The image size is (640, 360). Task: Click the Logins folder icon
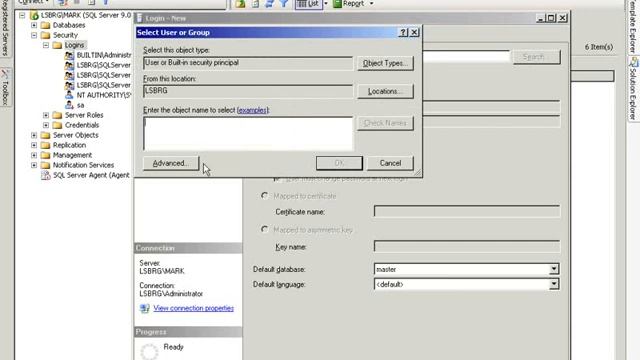[57, 45]
